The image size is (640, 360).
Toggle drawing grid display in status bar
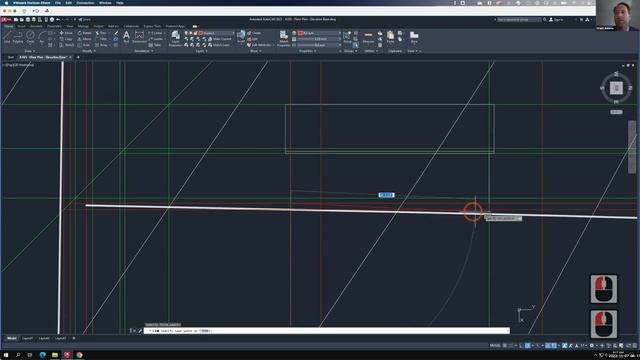(505, 345)
